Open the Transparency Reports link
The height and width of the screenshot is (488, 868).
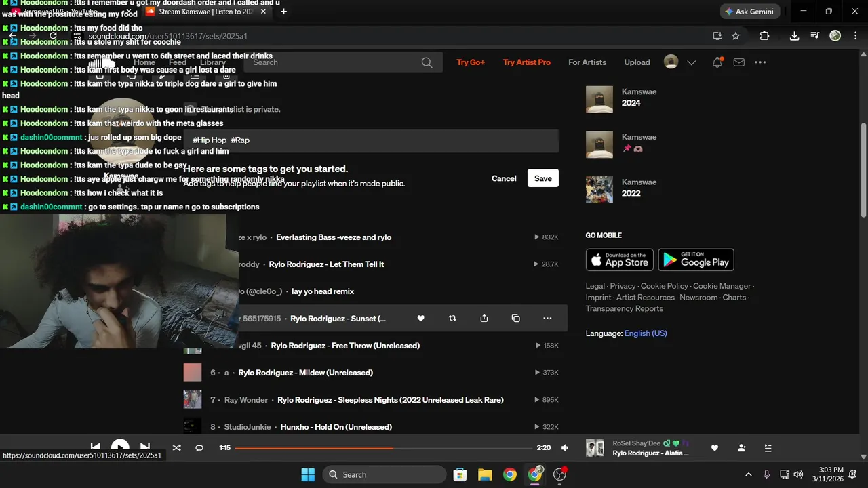click(x=625, y=308)
